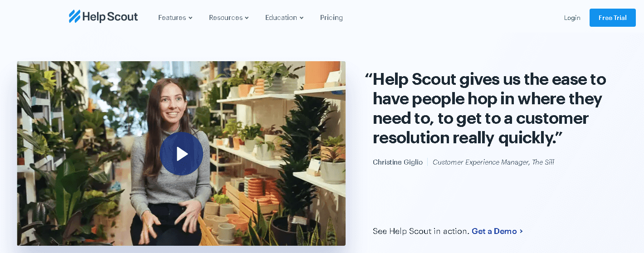The height and width of the screenshot is (253, 644).
Task: Follow the Get a Demo link
Action: click(494, 231)
